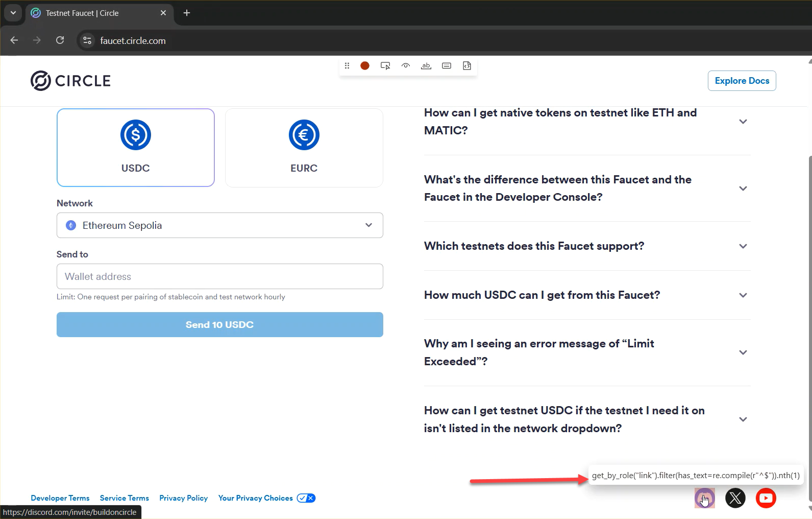Click the Send 10 USDC button

click(x=220, y=325)
